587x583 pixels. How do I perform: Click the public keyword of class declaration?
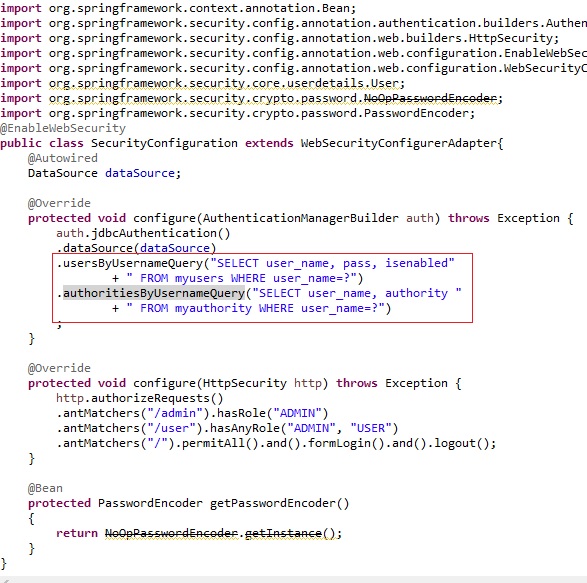pos(21,143)
